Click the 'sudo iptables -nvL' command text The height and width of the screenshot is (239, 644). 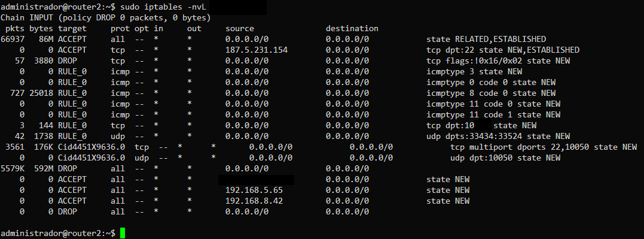click(163, 7)
